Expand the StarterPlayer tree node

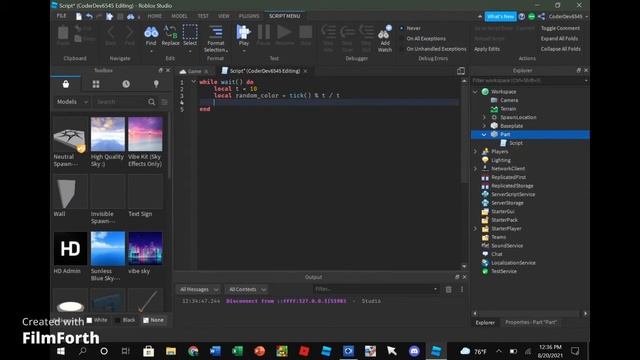[x=475, y=229]
